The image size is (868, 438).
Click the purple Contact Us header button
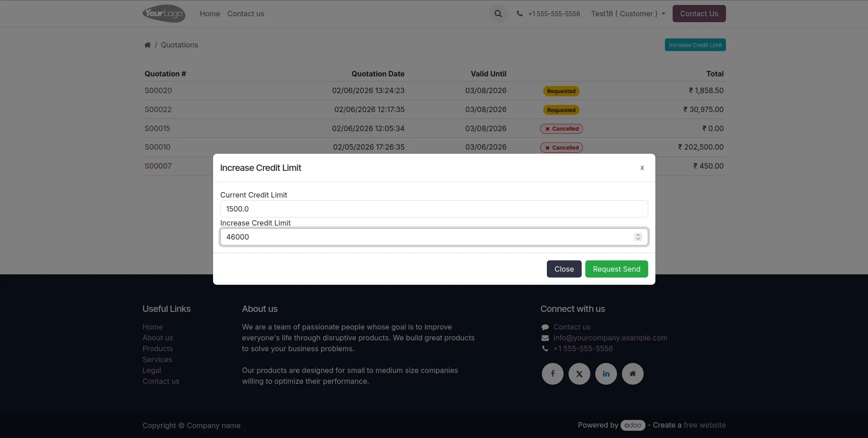coord(699,14)
